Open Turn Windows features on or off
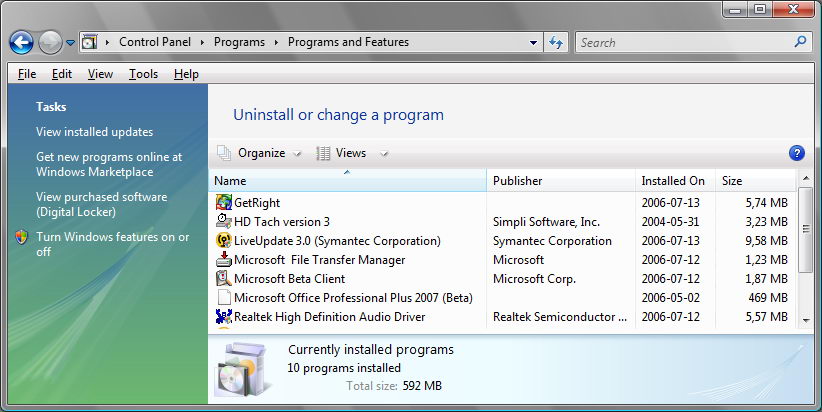Viewport: 822px width, 412px height. click(x=113, y=244)
